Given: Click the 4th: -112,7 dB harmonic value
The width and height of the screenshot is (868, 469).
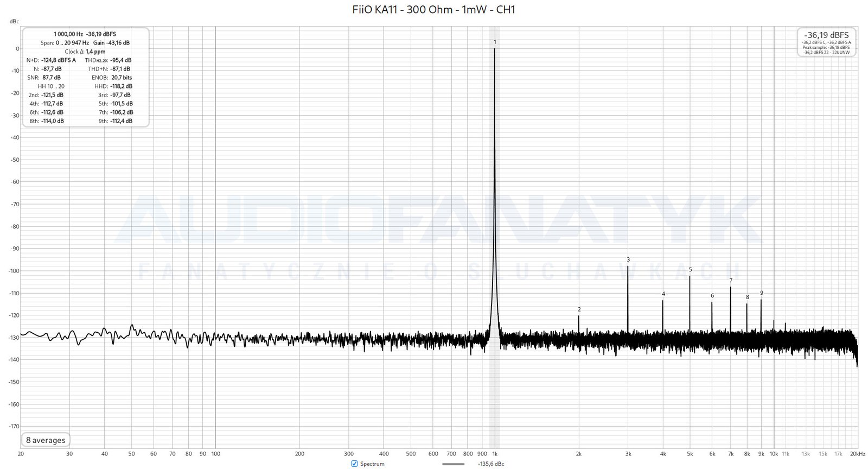Looking at the screenshot, I should click(x=46, y=104).
